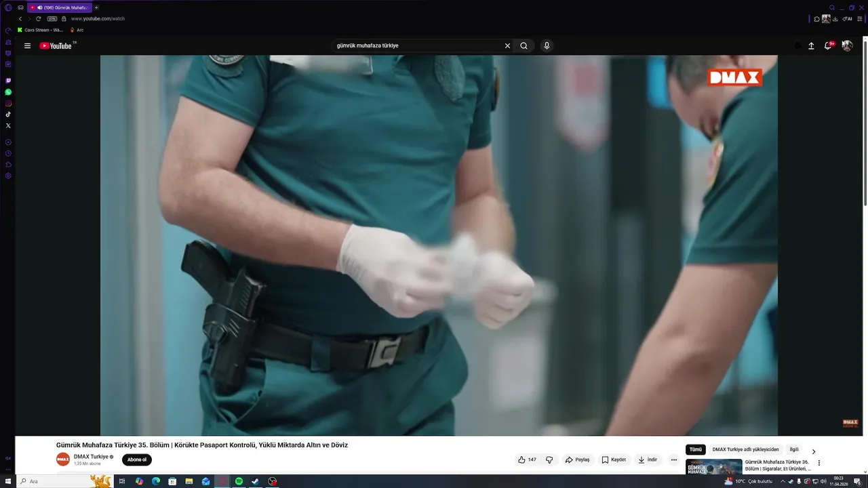Go back in the browser
This screenshot has height=488, width=868.
pos(20,19)
